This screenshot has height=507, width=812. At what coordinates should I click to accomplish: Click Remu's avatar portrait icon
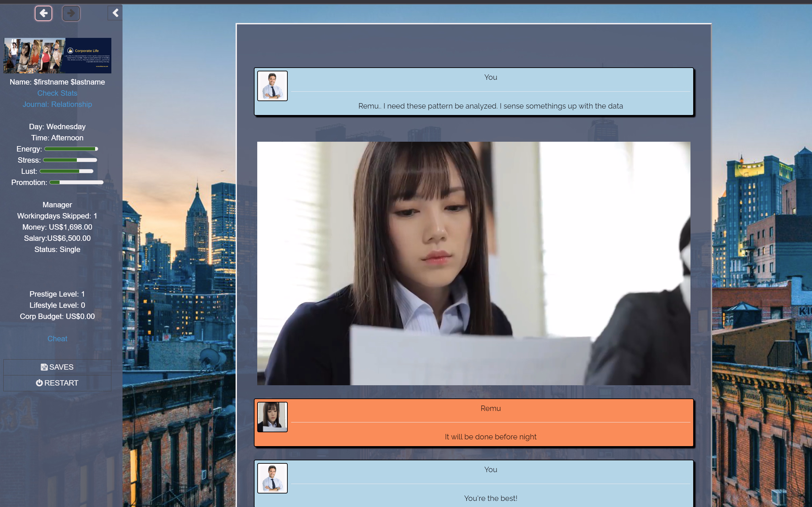[x=272, y=417]
